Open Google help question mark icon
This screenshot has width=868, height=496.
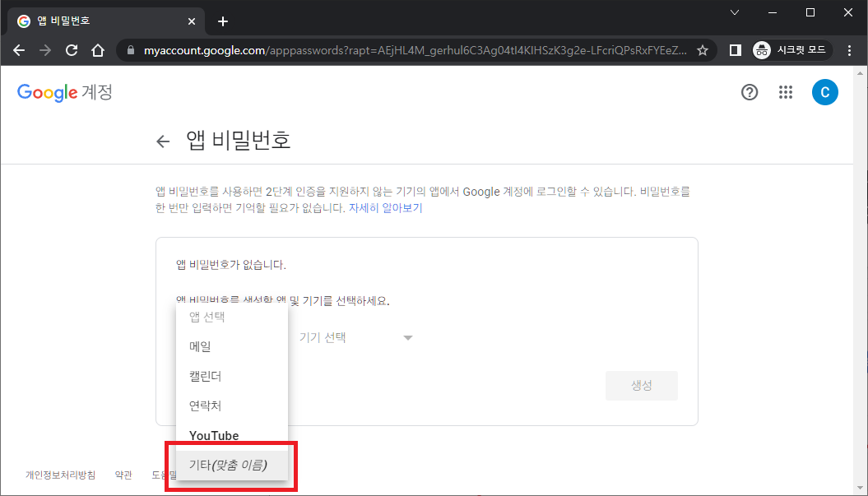[x=750, y=92]
